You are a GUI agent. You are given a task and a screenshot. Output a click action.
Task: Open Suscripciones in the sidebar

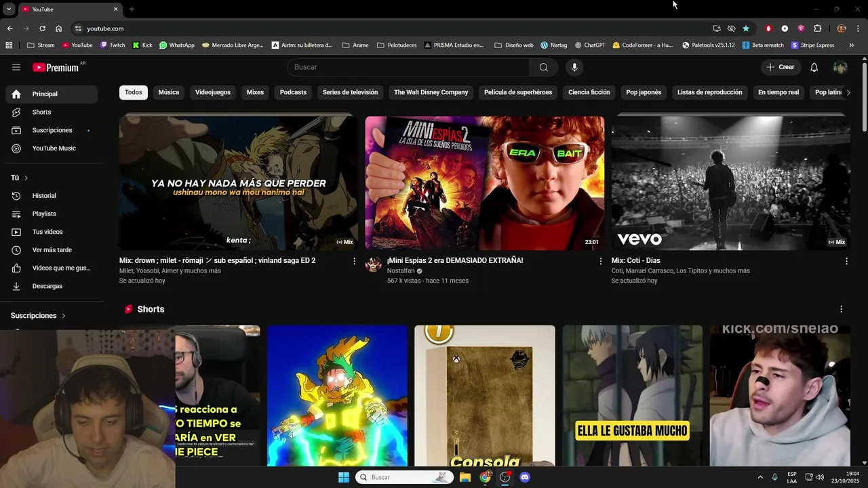(52, 130)
